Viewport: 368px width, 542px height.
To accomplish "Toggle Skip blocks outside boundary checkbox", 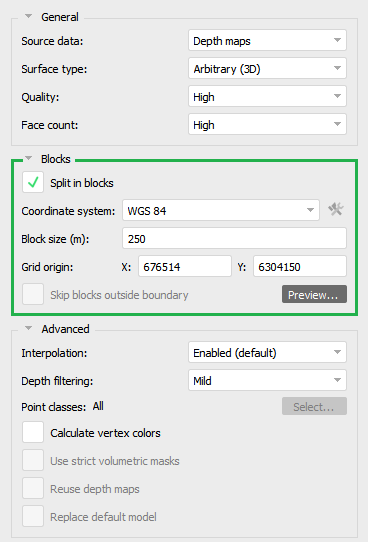I will click(x=33, y=294).
